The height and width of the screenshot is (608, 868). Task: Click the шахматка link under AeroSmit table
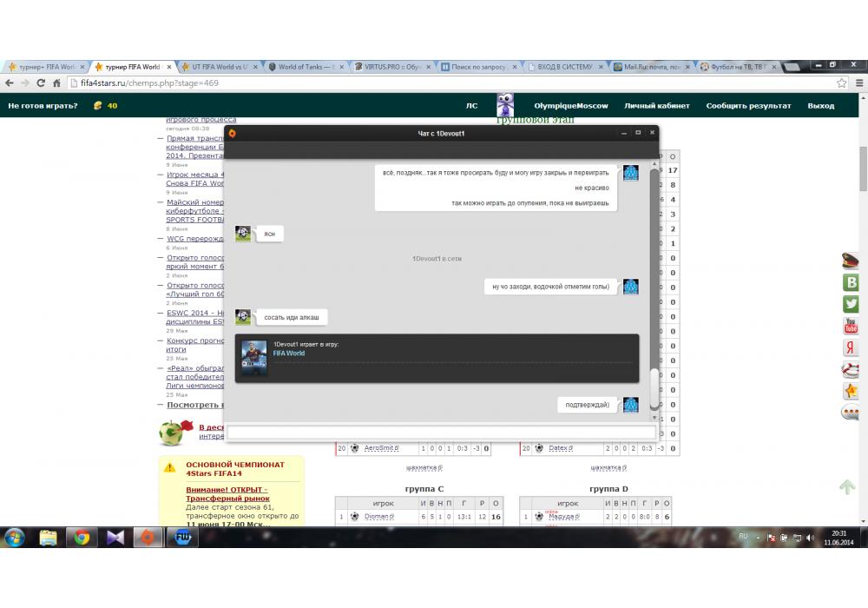[x=424, y=468]
